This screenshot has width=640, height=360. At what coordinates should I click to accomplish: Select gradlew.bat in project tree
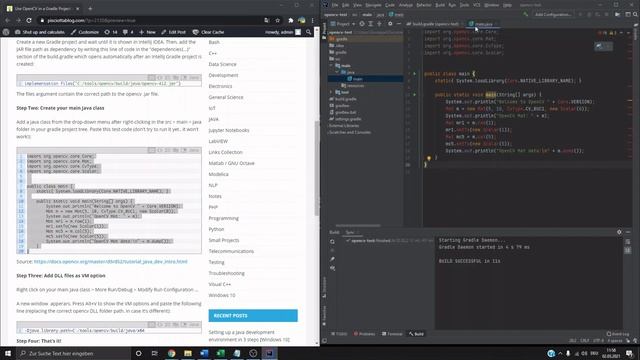coord(343,112)
